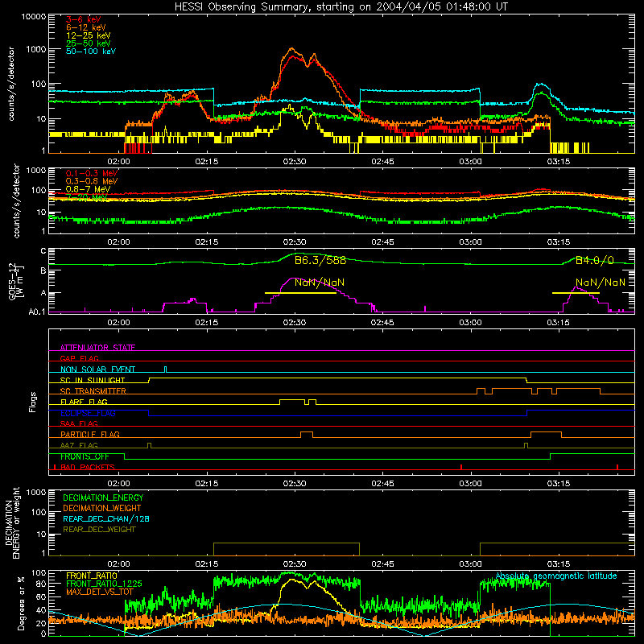644x644 pixels.
Task: Click the "GOES-12 [W m-2]" axis title
Action: tap(16, 281)
